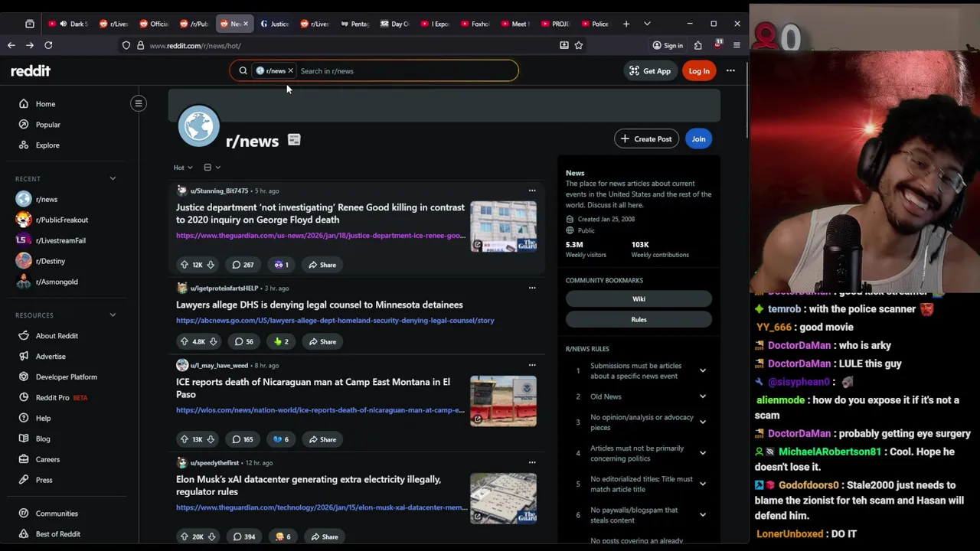Open Popular in the sidebar
Image resolution: width=980 pixels, height=551 pixels.
[x=47, y=125]
